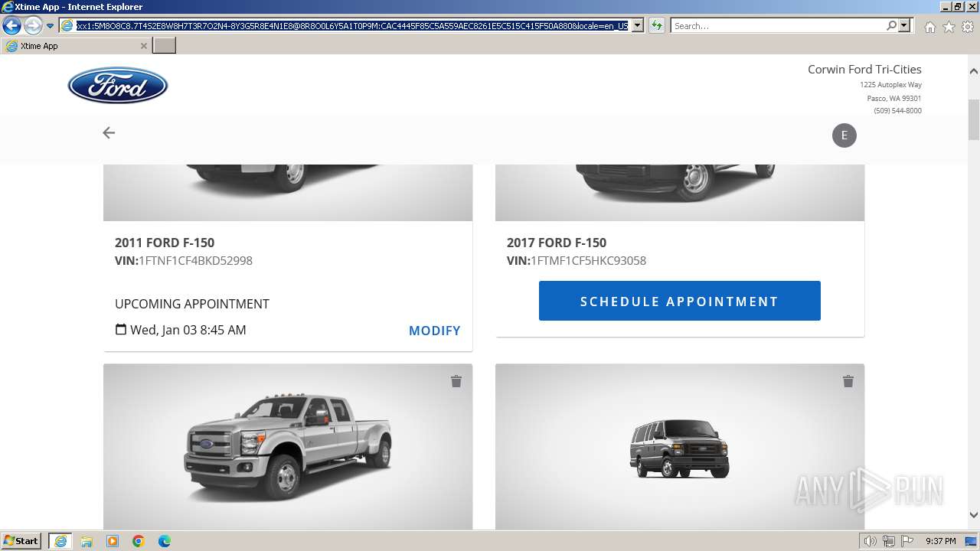
Task: Click the network tray icon
Action: (x=889, y=541)
